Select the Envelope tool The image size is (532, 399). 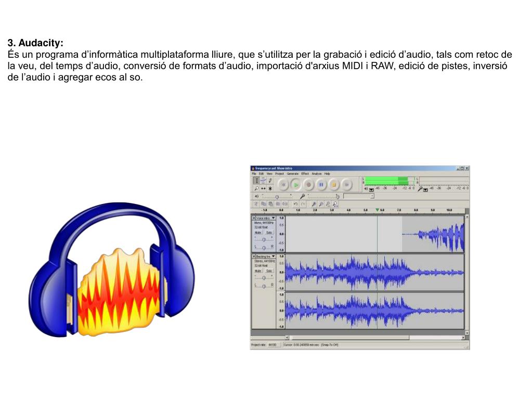pyautogui.click(x=263, y=181)
